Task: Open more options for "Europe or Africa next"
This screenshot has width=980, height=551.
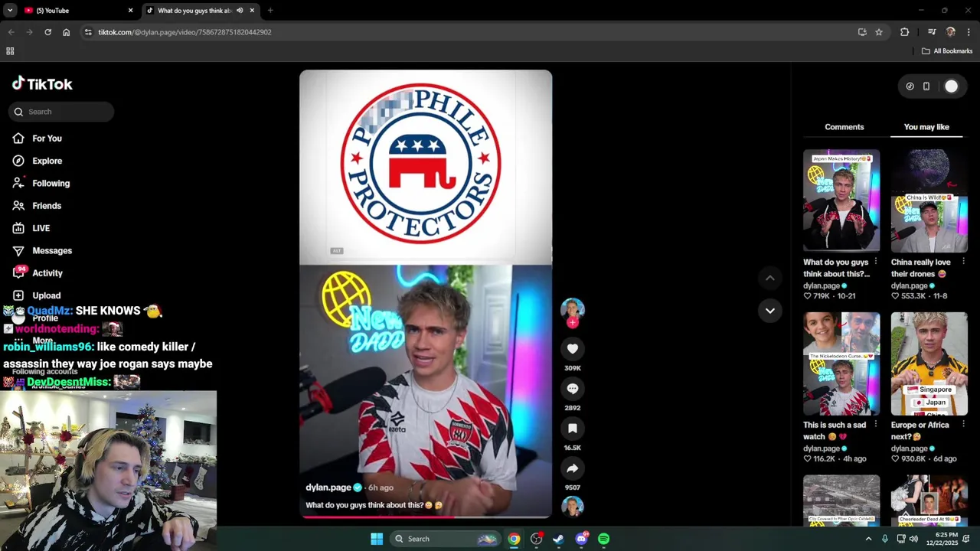Action: 963,425
